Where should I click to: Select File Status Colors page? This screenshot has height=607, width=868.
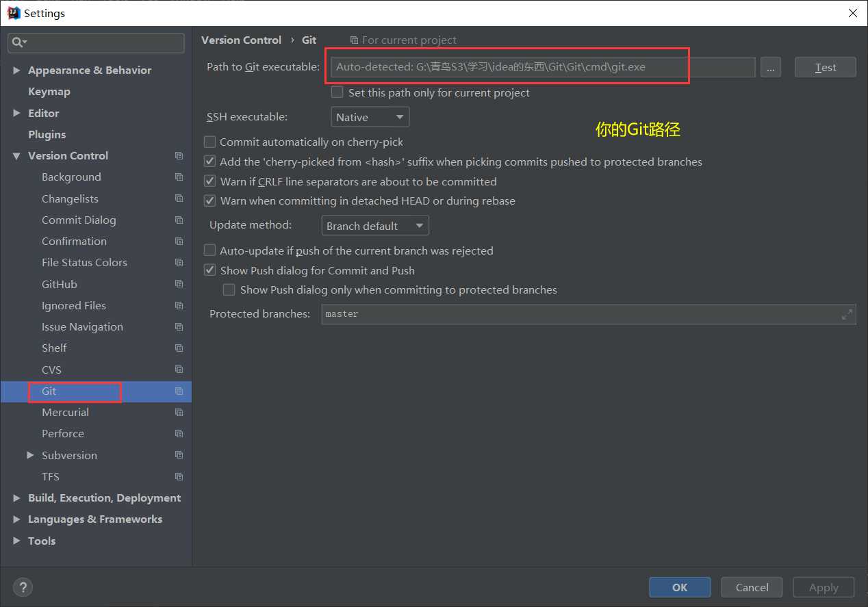click(84, 263)
